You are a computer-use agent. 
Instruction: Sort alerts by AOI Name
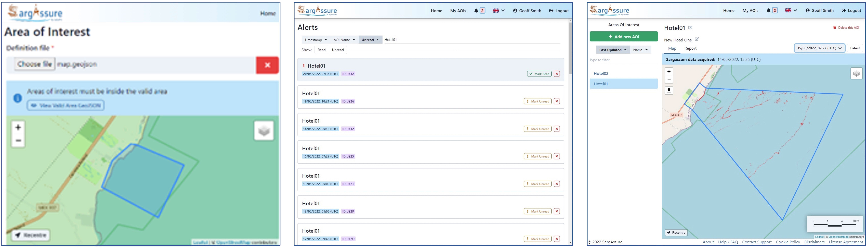pyautogui.click(x=344, y=40)
